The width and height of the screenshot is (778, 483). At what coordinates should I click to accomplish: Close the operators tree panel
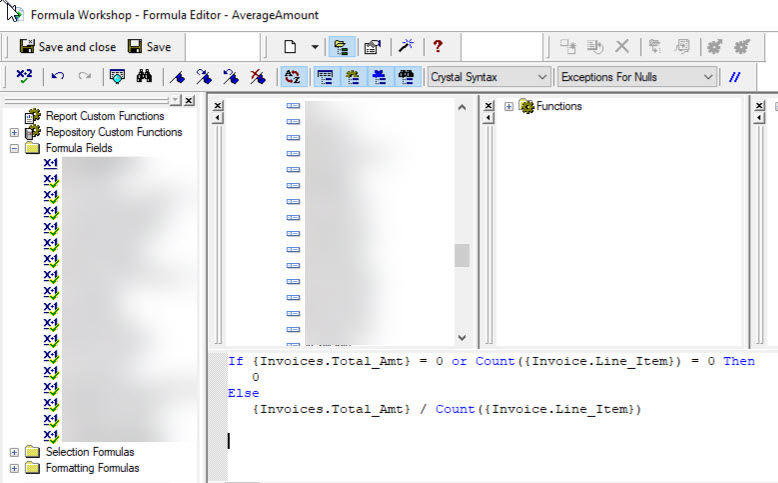point(759,106)
